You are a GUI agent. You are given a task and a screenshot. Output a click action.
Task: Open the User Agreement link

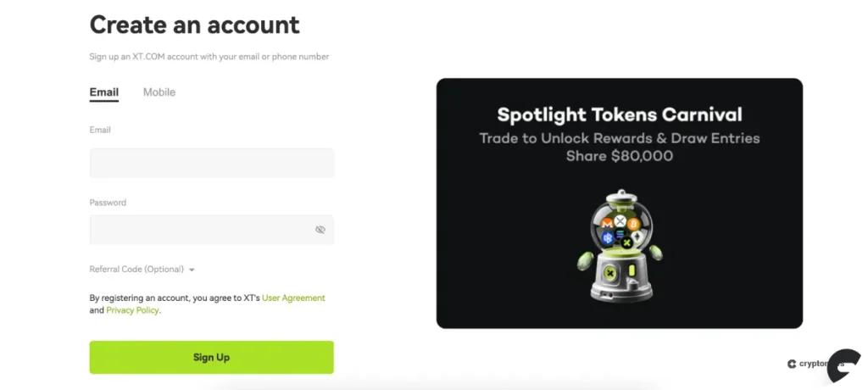point(293,298)
